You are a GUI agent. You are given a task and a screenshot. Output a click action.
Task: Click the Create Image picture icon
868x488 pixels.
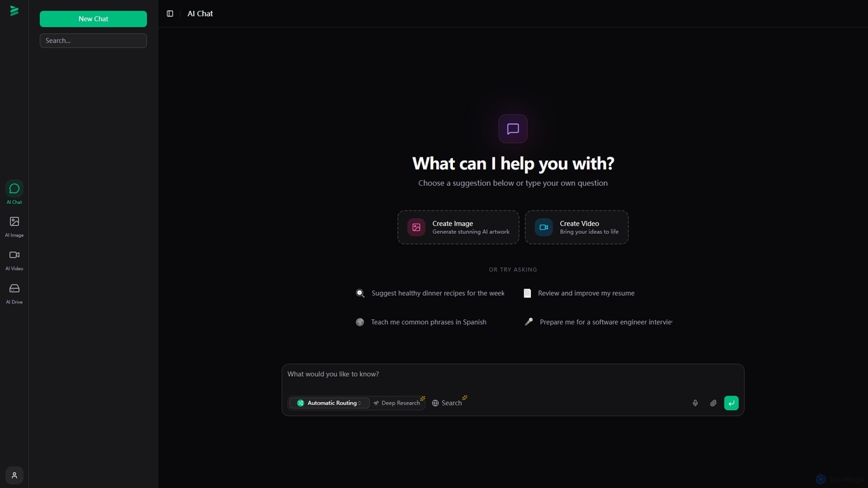point(416,227)
